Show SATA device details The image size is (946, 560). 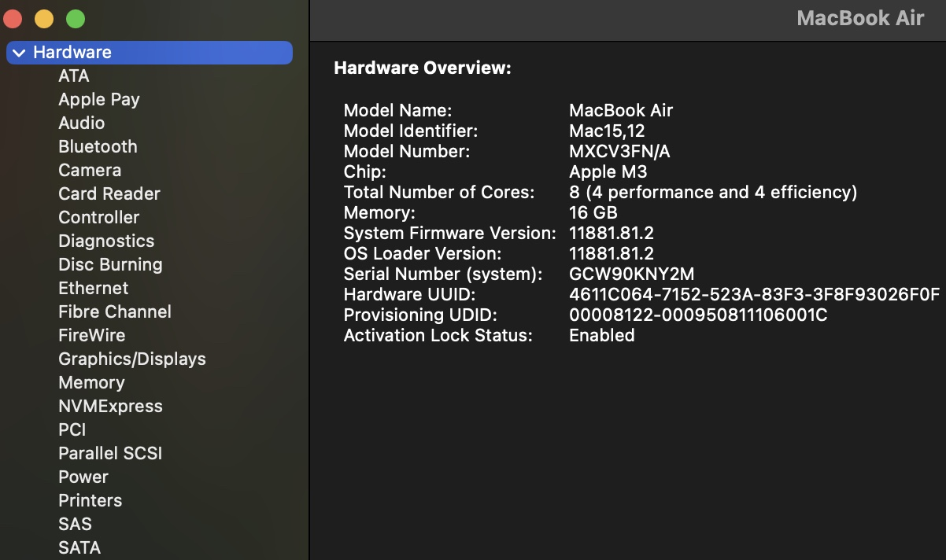click(79, 547)
